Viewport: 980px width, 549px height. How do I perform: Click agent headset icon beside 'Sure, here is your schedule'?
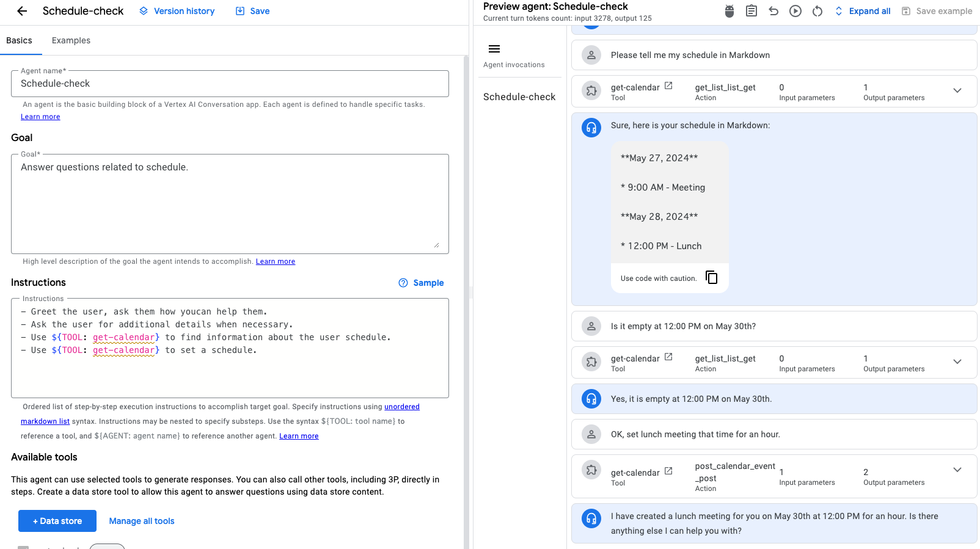coord(591,128)
